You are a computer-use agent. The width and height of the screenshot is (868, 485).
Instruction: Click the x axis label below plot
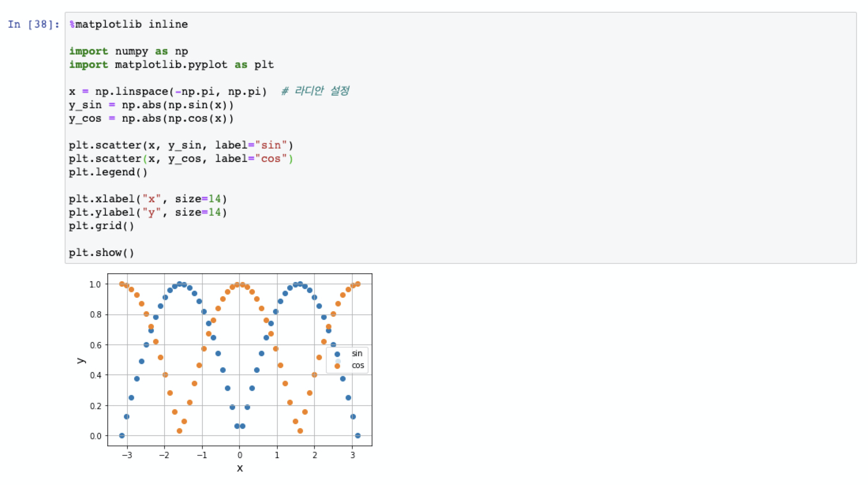(x=240, y=468)
